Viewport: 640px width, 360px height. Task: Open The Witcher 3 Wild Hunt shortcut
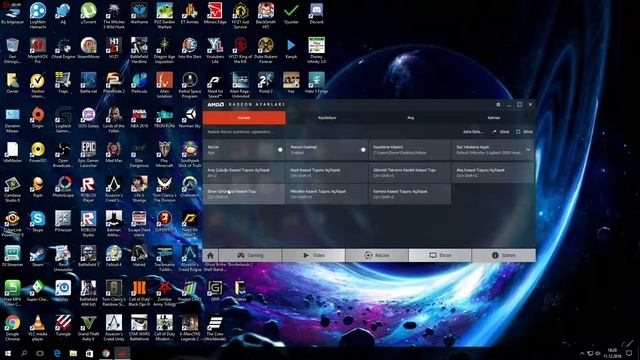[x=114, y=16]
